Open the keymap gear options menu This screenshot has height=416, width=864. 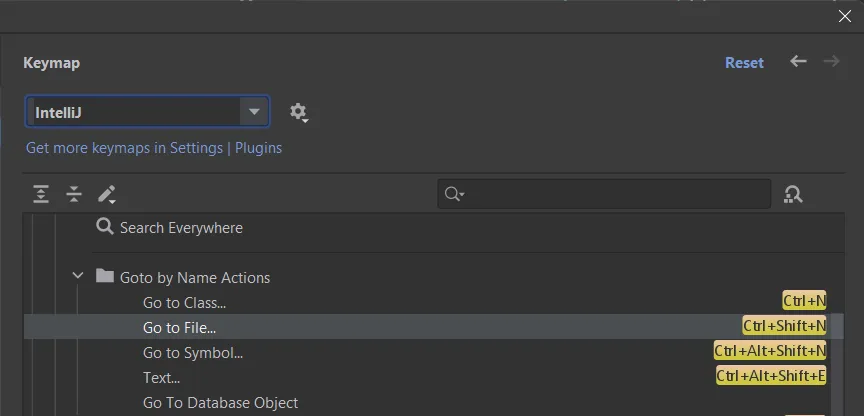click(298, 112)
